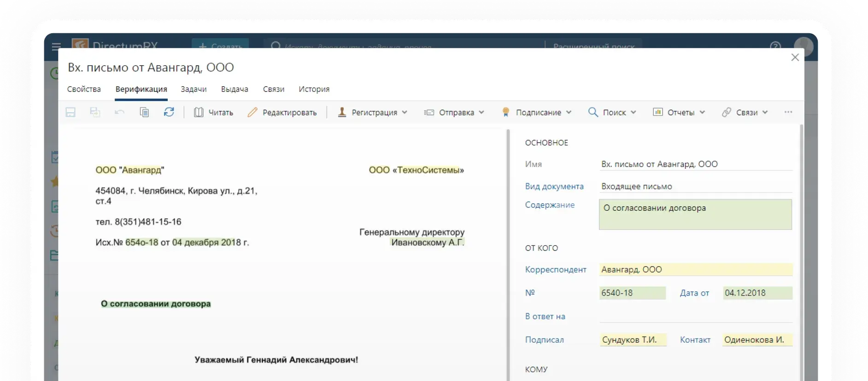Click the Редактировать button label

click(290, 113)
